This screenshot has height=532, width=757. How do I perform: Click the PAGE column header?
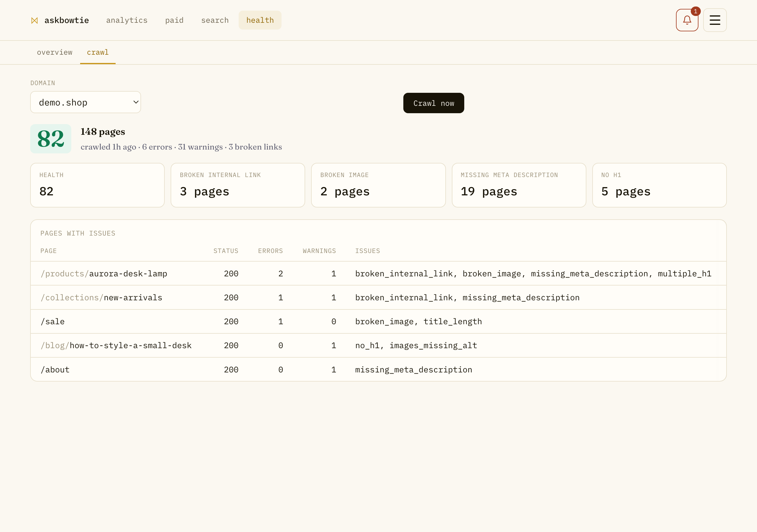point(48,251)
